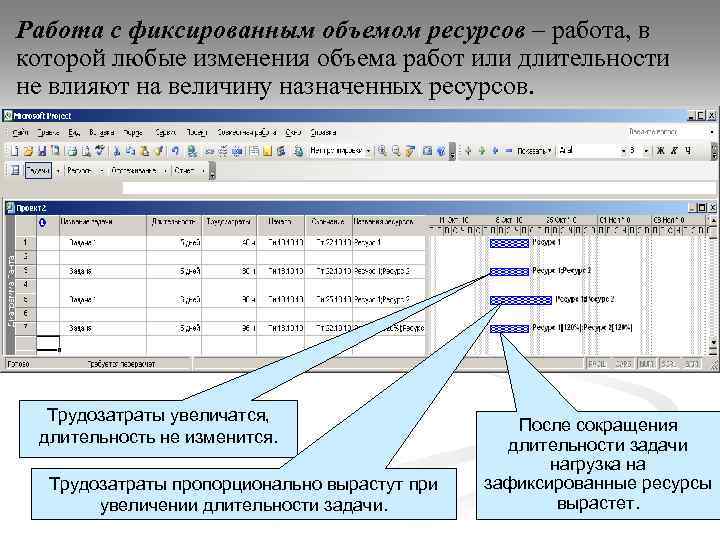
Task: Click the Copy Picture camera icon
Action: click(x=427, y=151)
